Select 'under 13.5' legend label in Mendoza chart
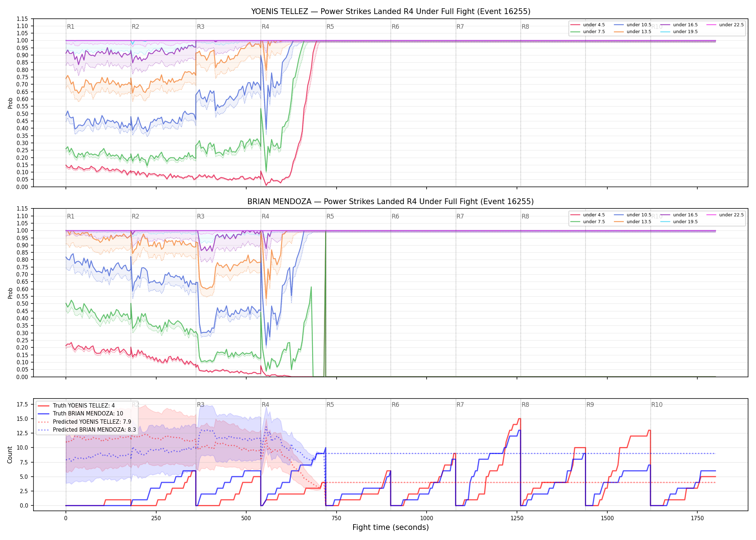756x540 pixels. click(x=639, y=222)
